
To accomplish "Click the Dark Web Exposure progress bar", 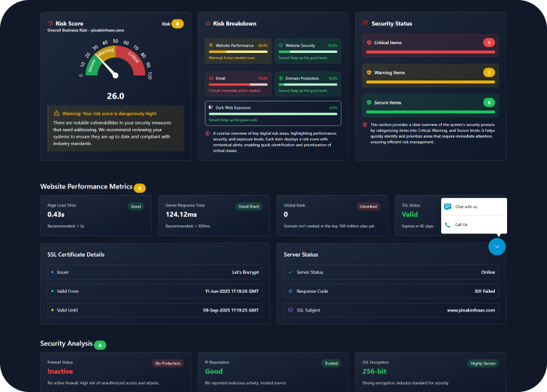I will coord(273,114).
